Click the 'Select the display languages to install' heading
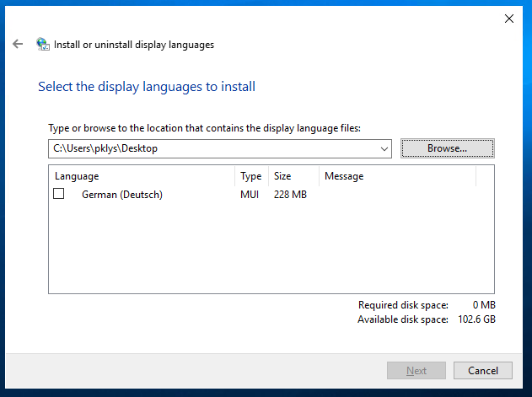Viewport: 532px width, 397px height. point(147,86)
